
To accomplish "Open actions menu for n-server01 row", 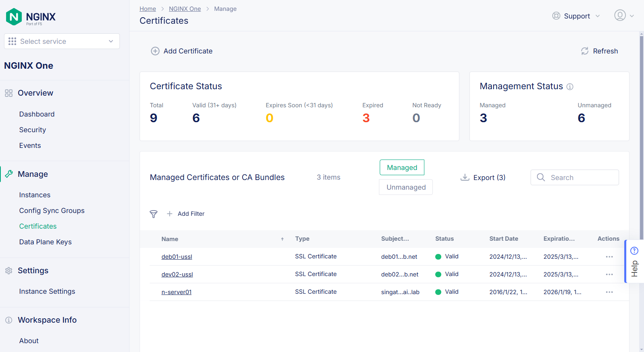I will click(x=609, y=292).
